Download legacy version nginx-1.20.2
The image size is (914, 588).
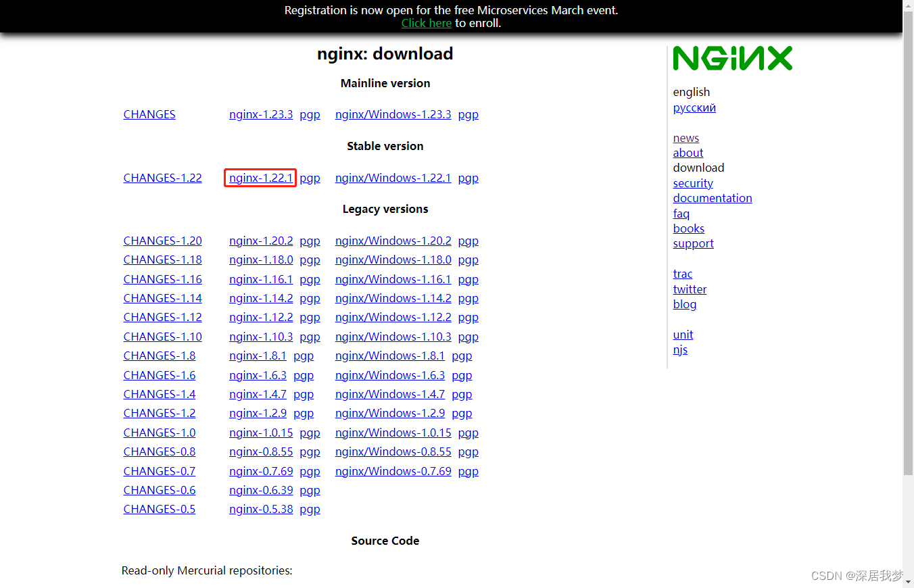pyautogui.click(x=261, y=241)
